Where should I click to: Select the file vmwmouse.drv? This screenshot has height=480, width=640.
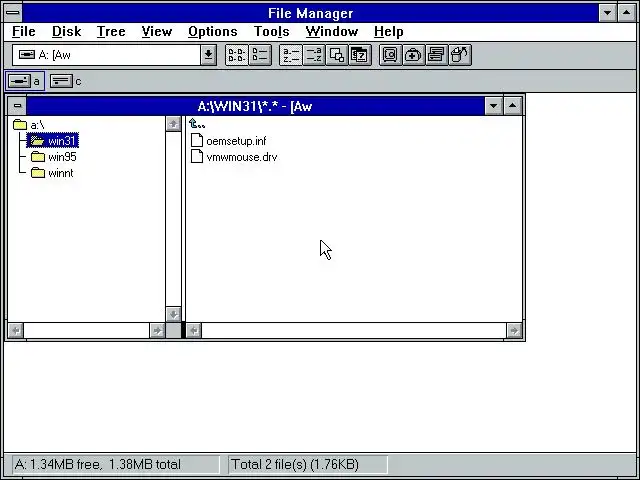(x=234, y=157)
